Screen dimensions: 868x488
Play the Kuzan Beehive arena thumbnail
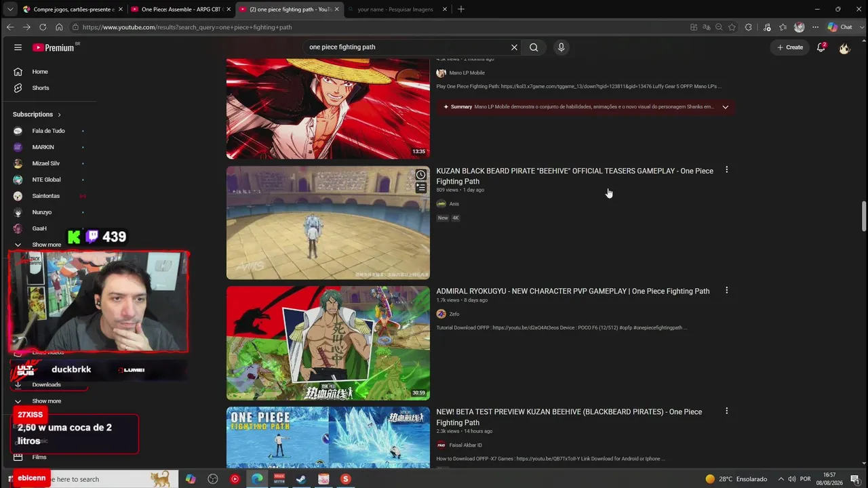328,223
